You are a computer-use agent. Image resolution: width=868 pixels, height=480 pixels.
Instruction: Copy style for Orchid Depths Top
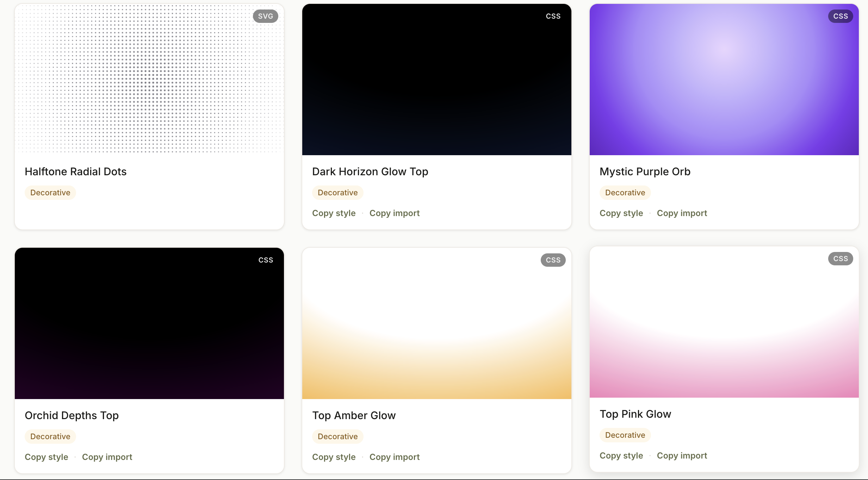[46, 457]
